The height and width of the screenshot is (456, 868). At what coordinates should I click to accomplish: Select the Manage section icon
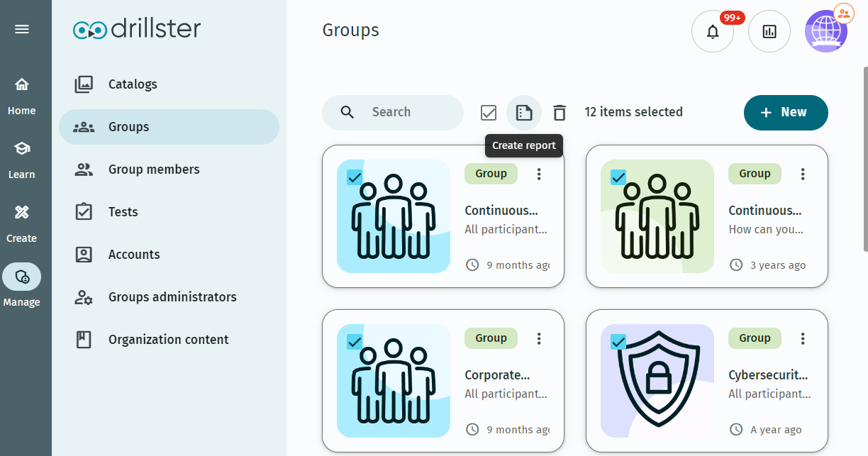[22, 277]
